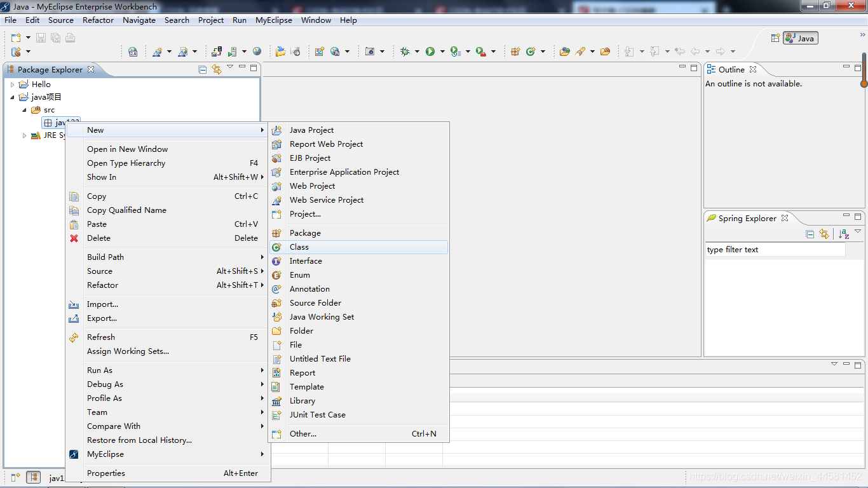
Task: Select JUnit Test Case in New submenu
Action: coord(359,415)
